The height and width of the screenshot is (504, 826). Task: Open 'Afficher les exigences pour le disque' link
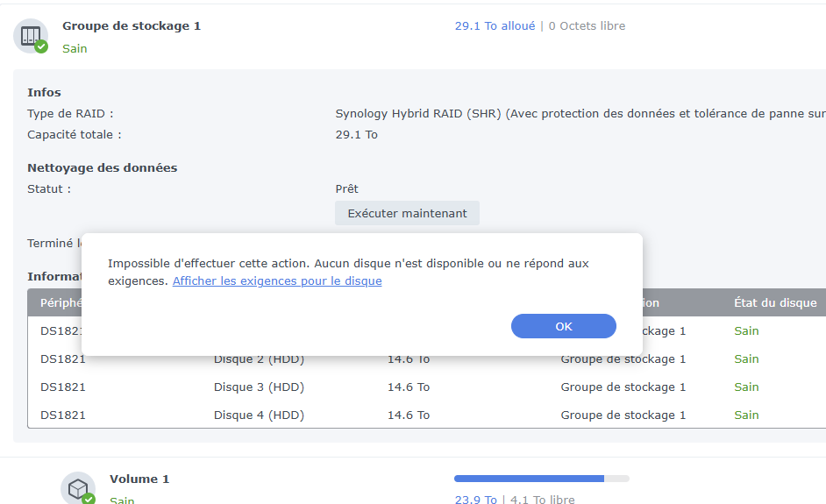coord(277,281)
